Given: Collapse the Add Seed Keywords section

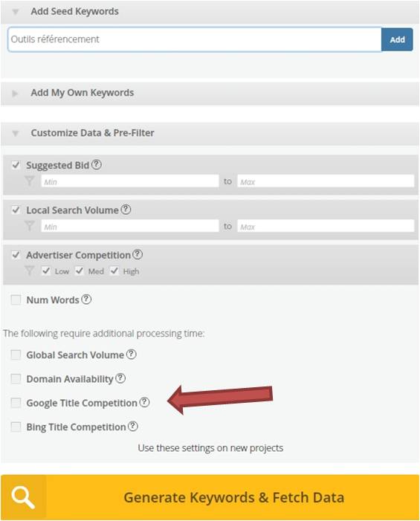Looking at the screenshot, I should click(x=15, y=12).
